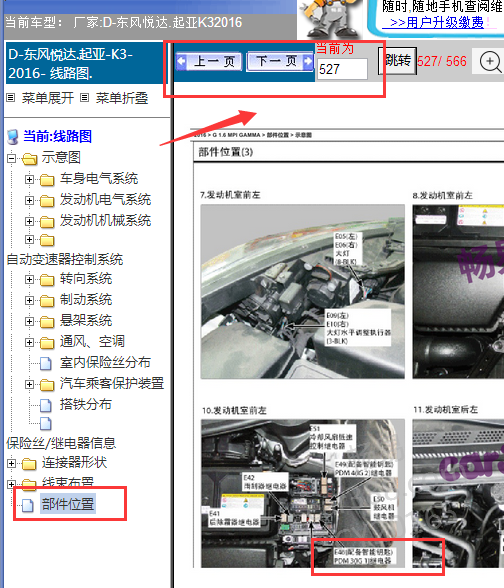Click the 制动系统 folder icon
Image resolution: width=504 pixels, height=588 pixels.
[x=47, y=301]
